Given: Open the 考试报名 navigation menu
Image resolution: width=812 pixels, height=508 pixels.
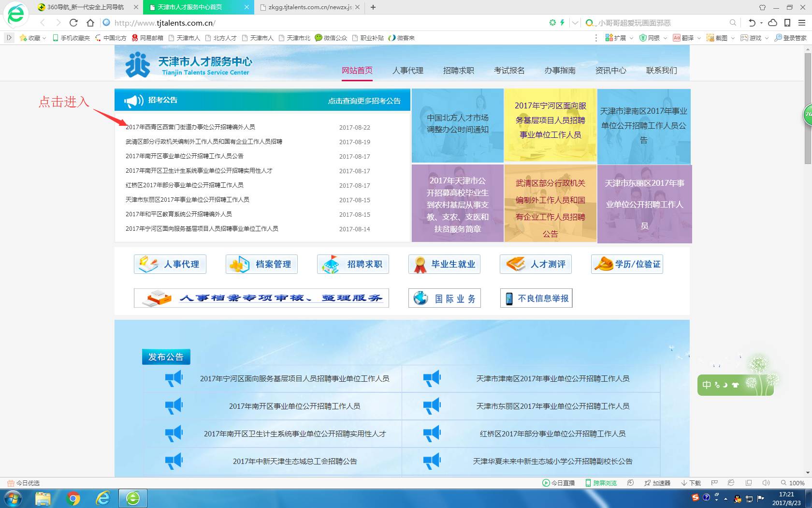Looking at the screenshot, I should 509,70.
